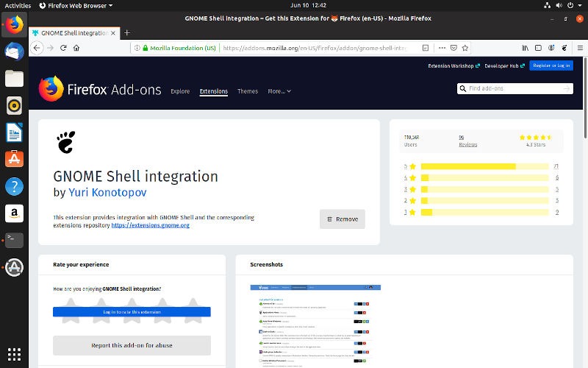Screen dimensions: 588x368
Task: Go to the Explore section
Action: pos(180,91)
